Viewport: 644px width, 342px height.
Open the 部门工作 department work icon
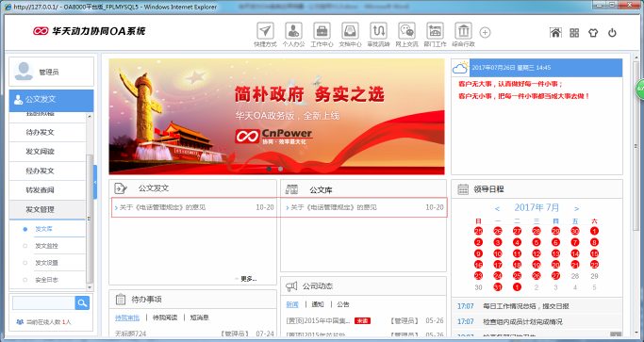tap(435, 31)
